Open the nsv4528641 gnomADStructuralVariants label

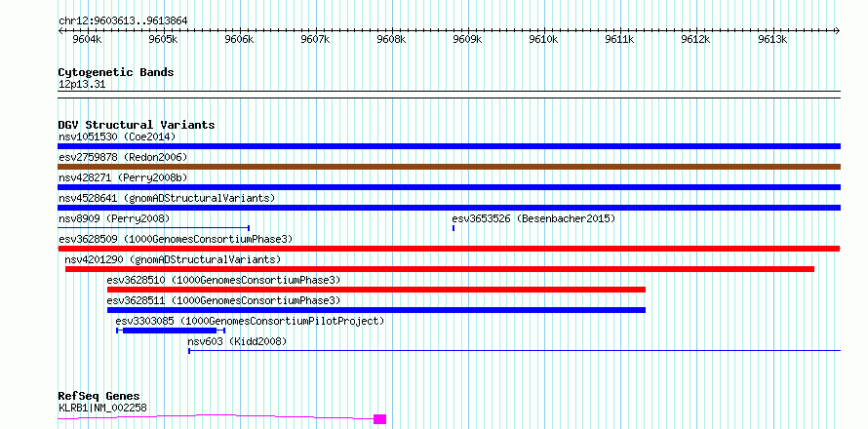[167, 198]
